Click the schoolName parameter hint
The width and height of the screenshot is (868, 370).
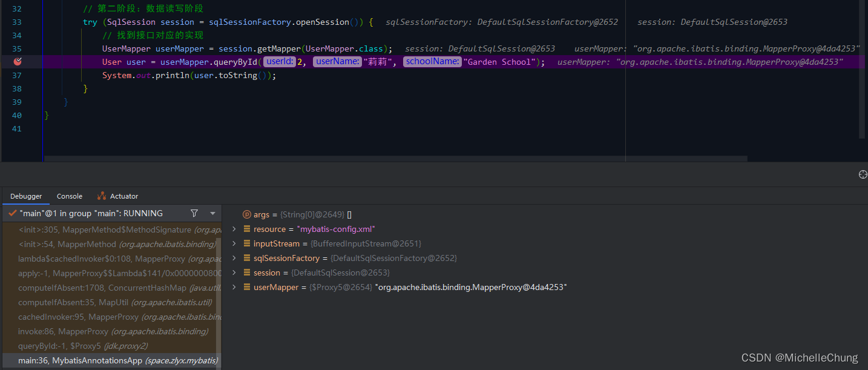tap(433, 61)
